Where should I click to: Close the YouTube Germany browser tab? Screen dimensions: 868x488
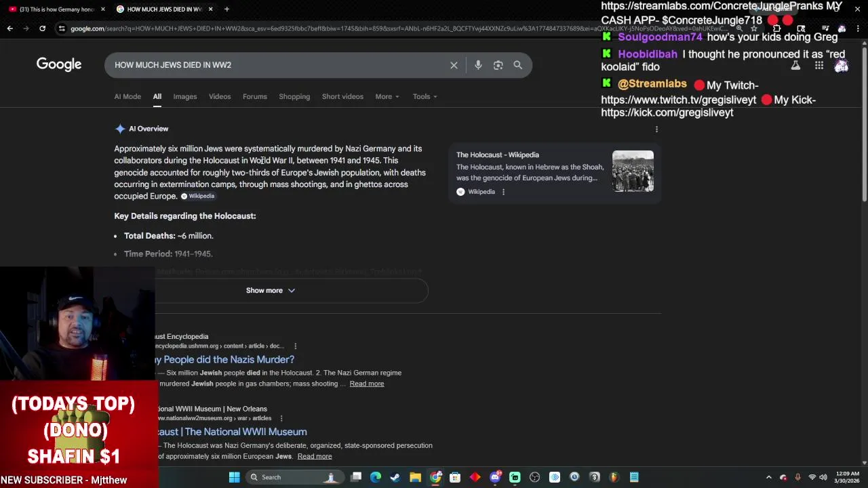pos(103,9)
